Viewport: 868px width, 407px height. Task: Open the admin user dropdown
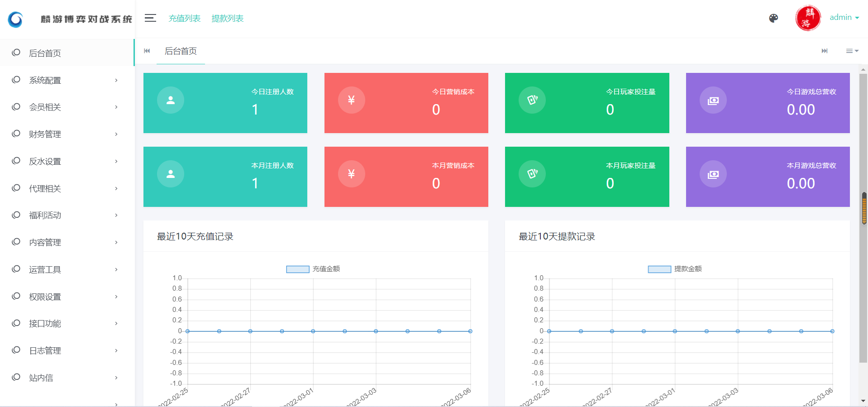(844, 18)
